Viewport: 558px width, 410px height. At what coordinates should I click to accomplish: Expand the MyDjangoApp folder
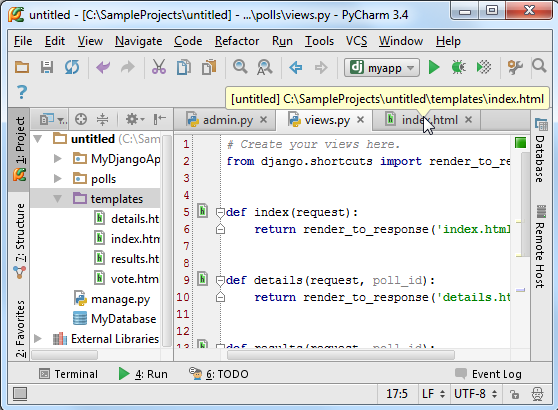(57, 159)
